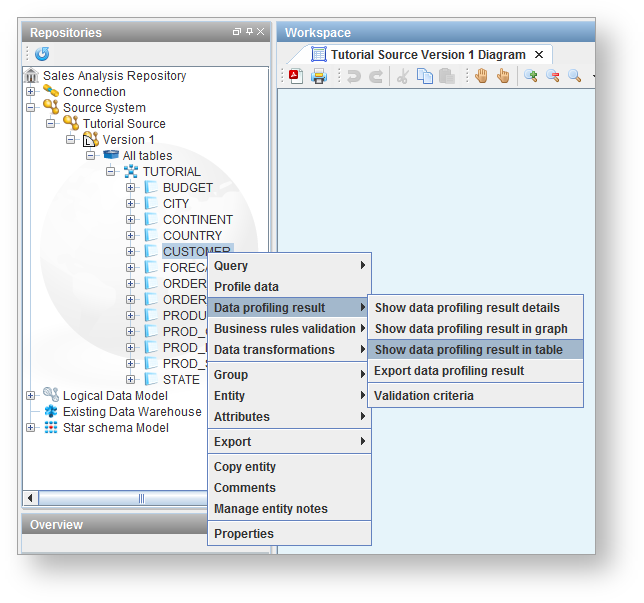
Task: Expand the COUNTRY table
Action: point(131,235)
